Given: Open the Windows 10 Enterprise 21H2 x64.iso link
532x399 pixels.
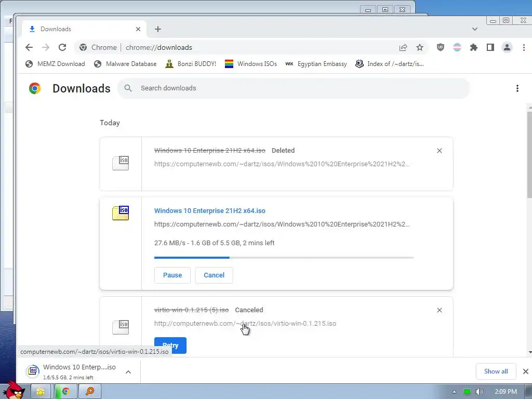Looking at the screenshot, I should click(210, 211).
